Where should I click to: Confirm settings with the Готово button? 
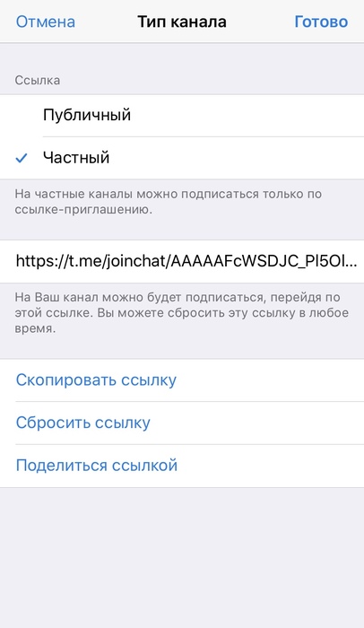click(321, 22)
